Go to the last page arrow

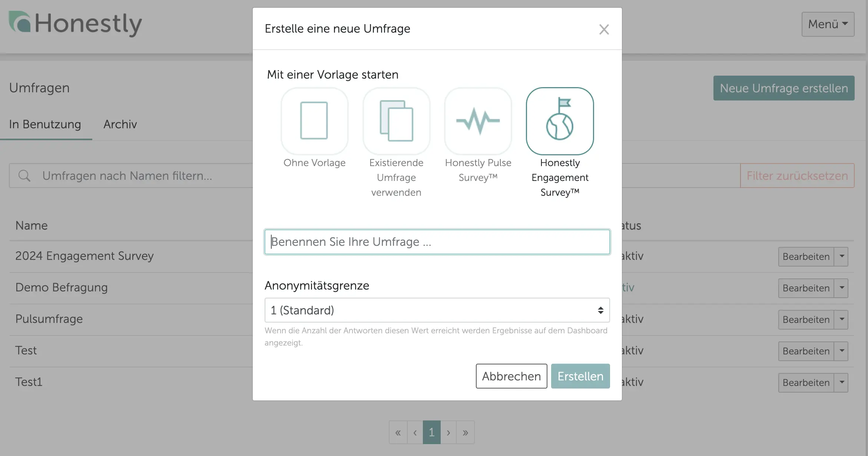click(465, 432)
